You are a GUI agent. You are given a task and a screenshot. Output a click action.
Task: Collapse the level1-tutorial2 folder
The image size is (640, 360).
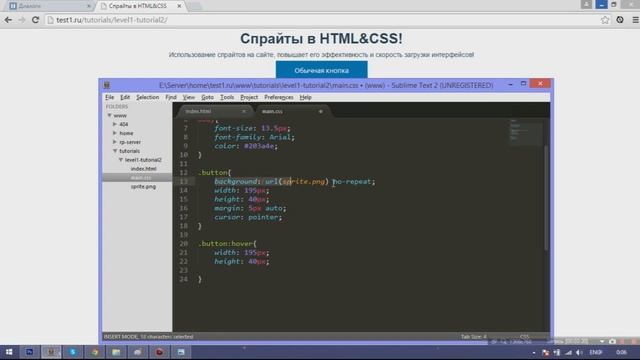(x=121, y=160)
